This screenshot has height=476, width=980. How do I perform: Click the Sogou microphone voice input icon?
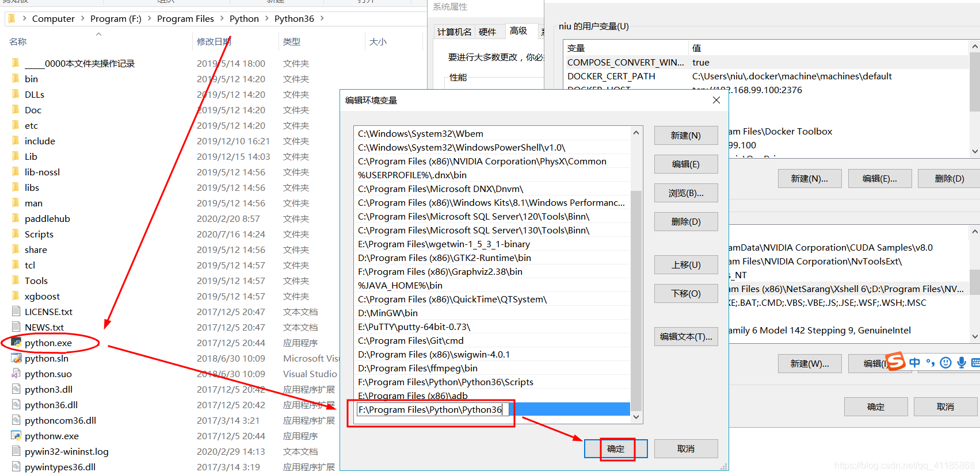click(x=962, y=363)
